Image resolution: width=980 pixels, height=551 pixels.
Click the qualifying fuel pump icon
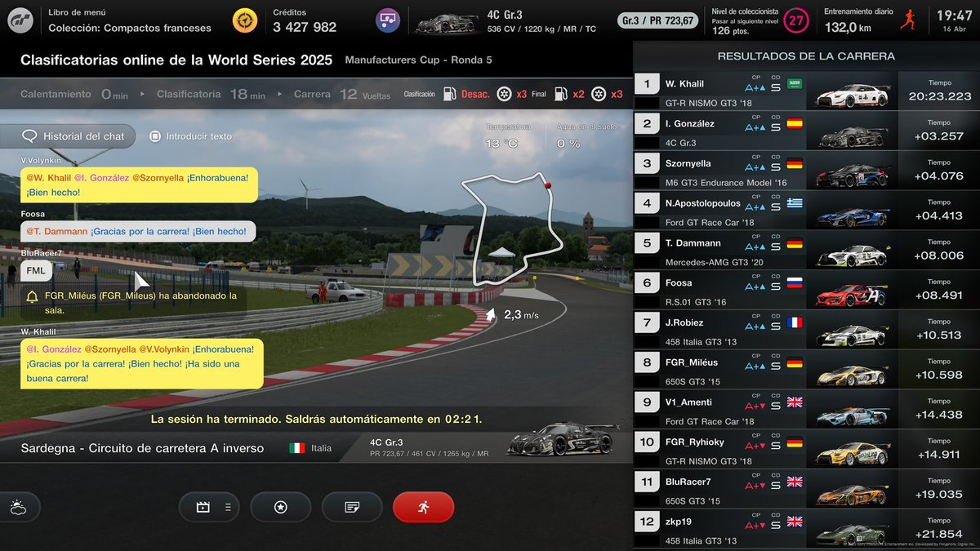(x=449, y=94)
